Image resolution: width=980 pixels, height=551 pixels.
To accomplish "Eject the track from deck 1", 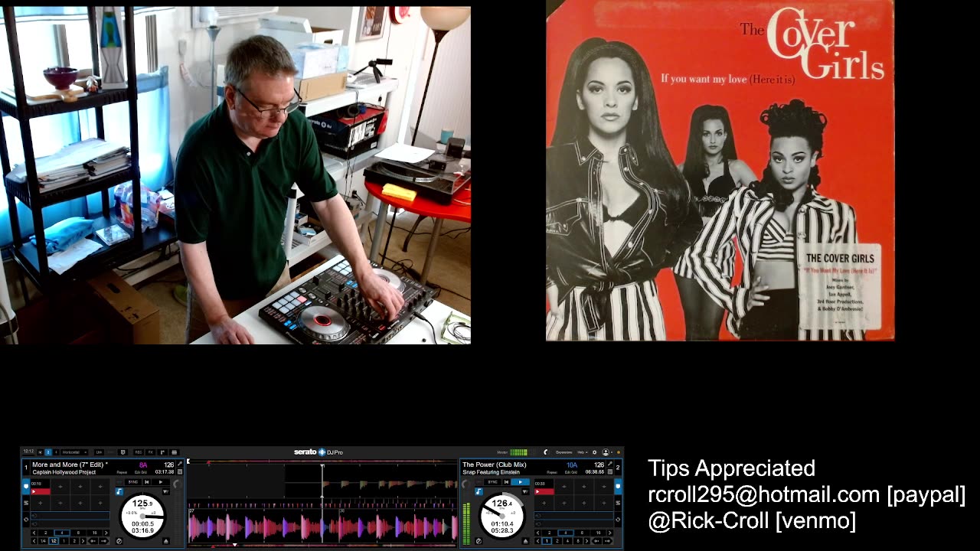I will (x=166, y=541).
